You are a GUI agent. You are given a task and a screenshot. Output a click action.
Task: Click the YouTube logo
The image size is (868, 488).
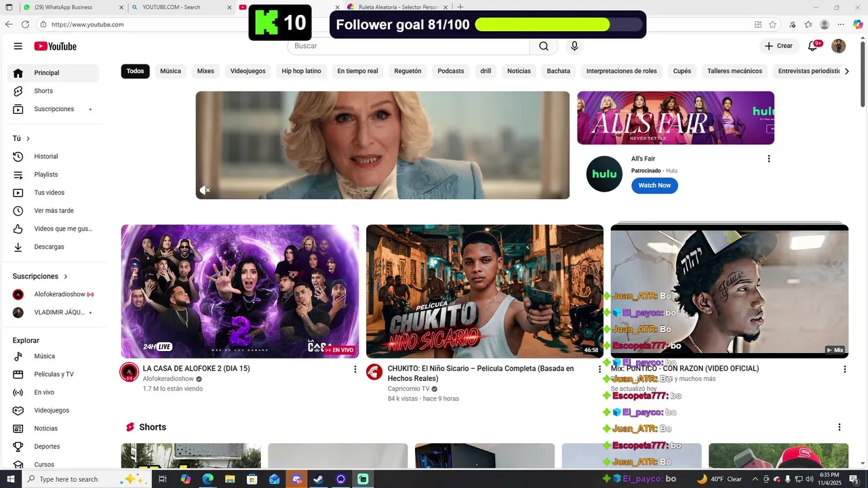(56, 46)
